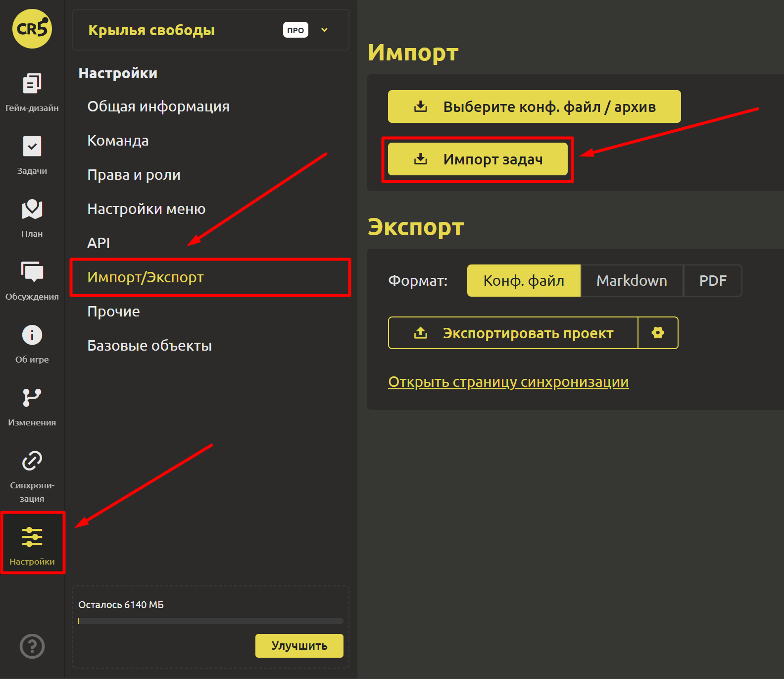Open the Открыть страницу синхронизации link
Viewport: 784px width, 679px height.
pos(508,382)
